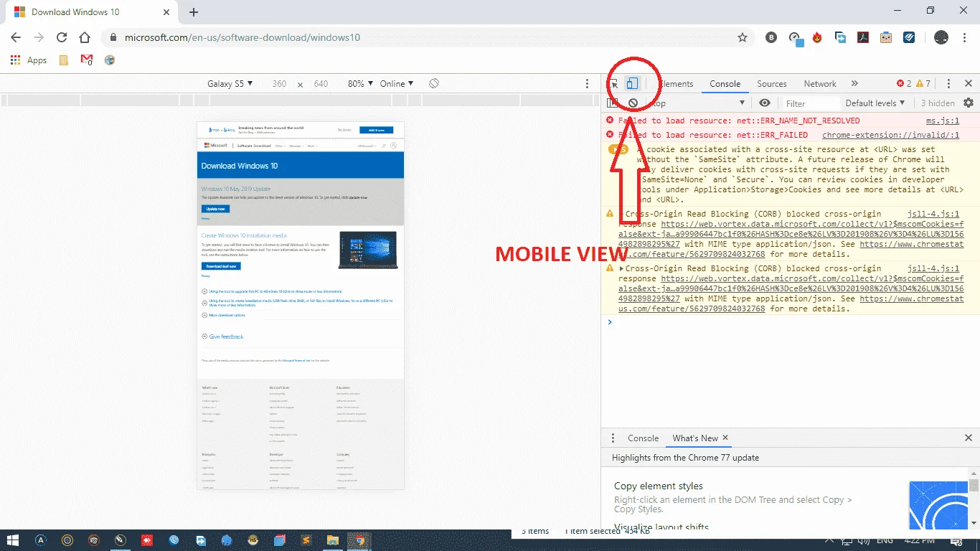Switch to the Elements tab

(676, 84)
